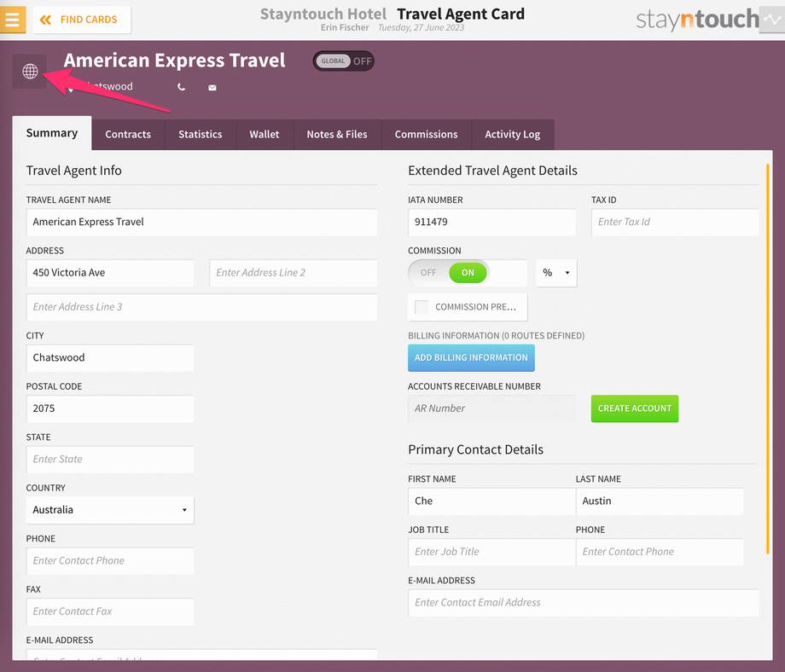785x672 pixels.
Task: Switch to the Summary tab
Action: point(52,133)
